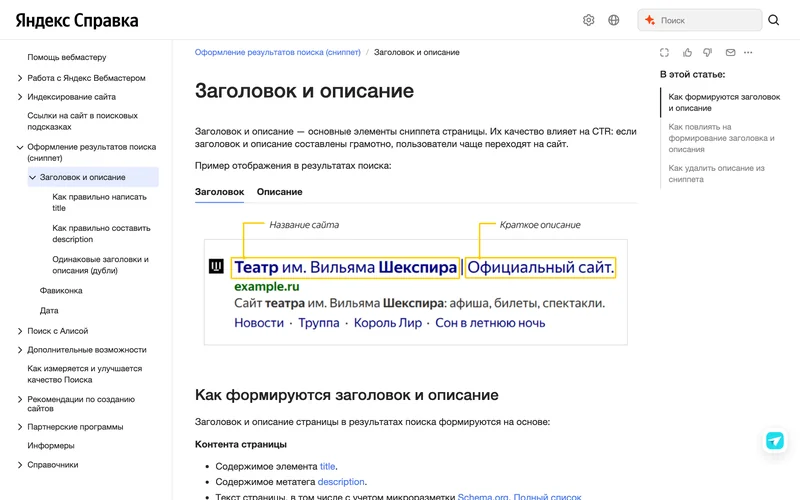Viewport: 800px width, 500px height.
Task: Focus the Поиск search input field
Action: point(699,20)
